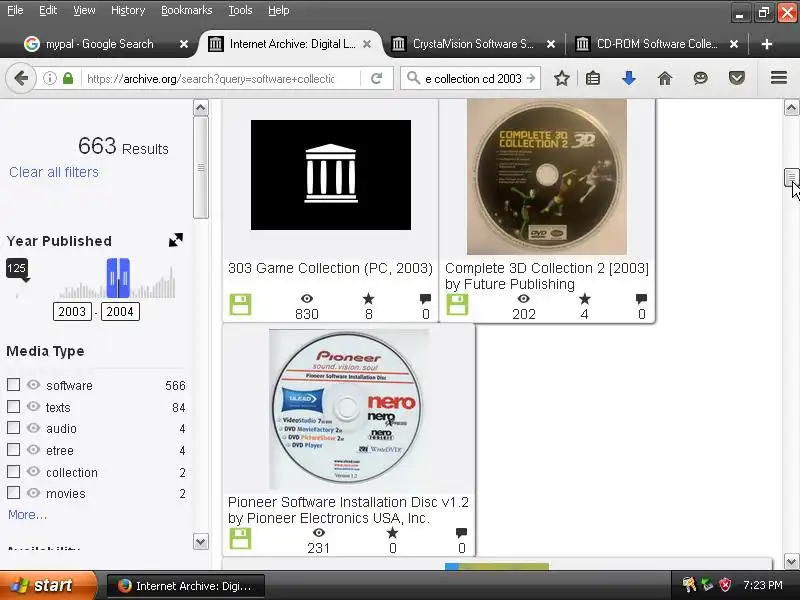Open site information icon in address bar
800x600 pixels.
(49, 79)
